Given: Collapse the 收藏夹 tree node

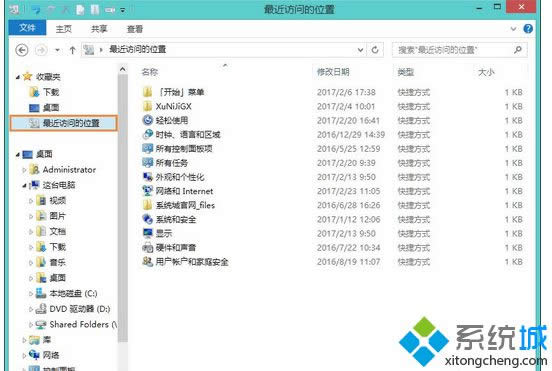Looking at the screenshot, I should click(x=18, y=77).
